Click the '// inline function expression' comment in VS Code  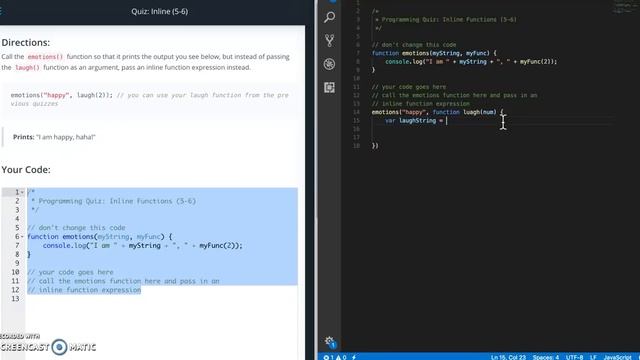420,104
